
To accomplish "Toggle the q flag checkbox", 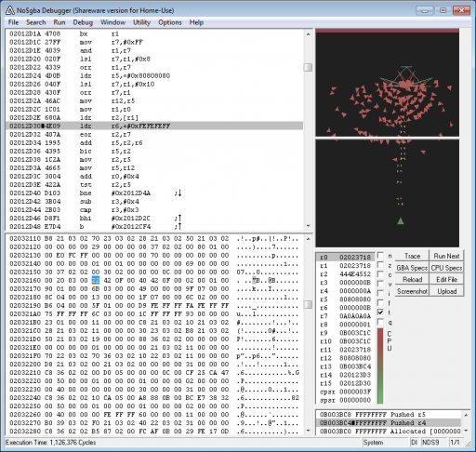I will click(x=380, y=322).
